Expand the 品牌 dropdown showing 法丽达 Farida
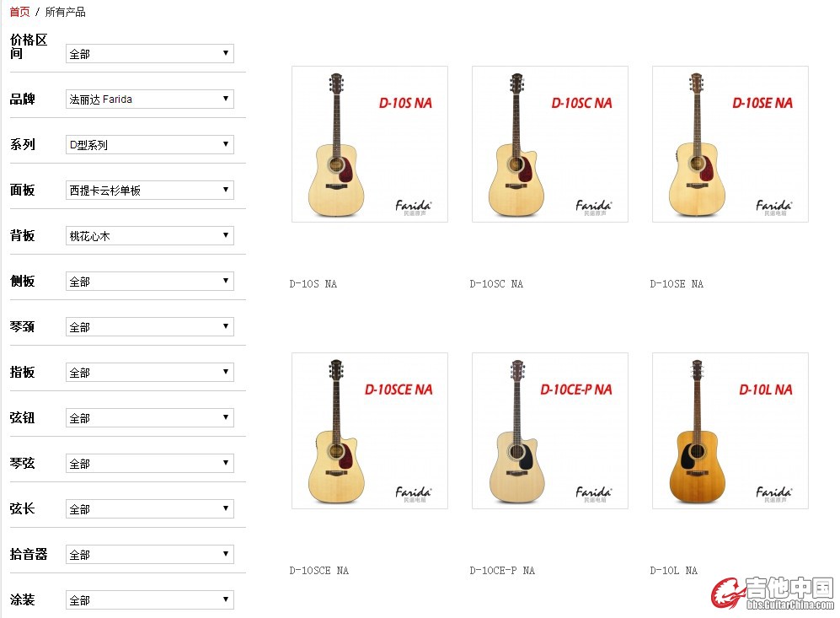 pos(149,99)
